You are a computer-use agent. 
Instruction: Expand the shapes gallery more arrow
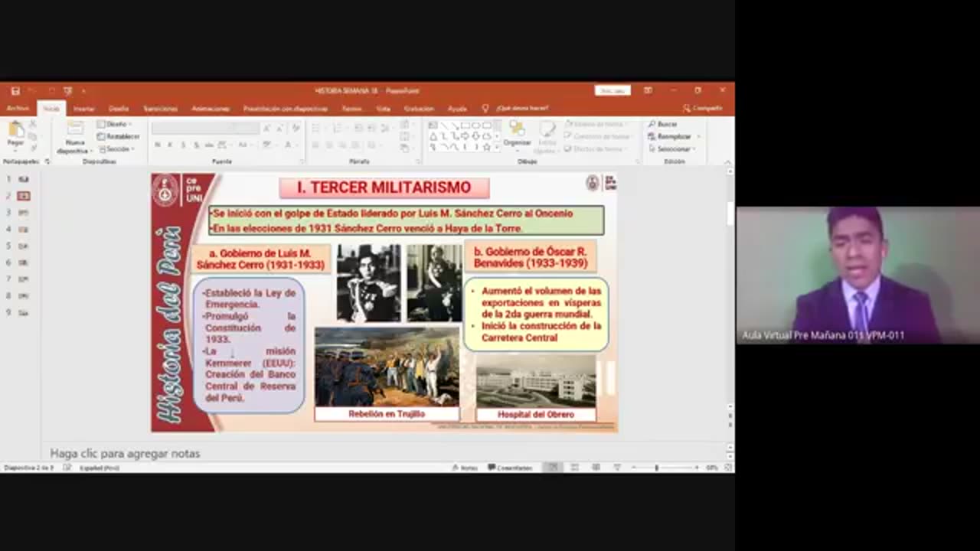(x=497, y=146)
